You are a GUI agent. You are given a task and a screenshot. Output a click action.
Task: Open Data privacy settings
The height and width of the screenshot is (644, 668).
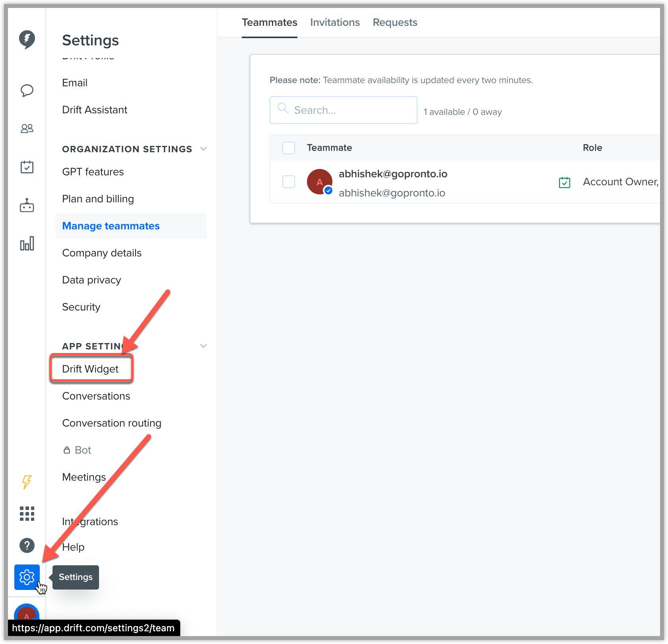point(91,280)
